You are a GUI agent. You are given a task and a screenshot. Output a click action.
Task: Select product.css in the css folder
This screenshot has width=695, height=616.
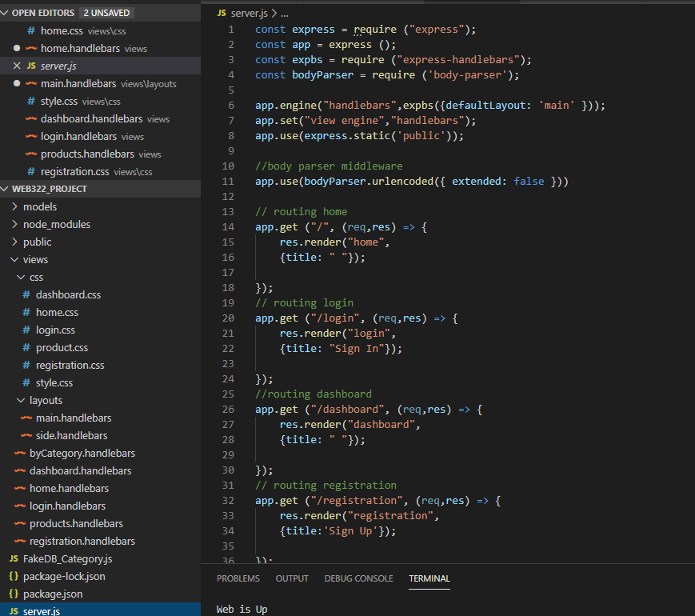point(62,347)
